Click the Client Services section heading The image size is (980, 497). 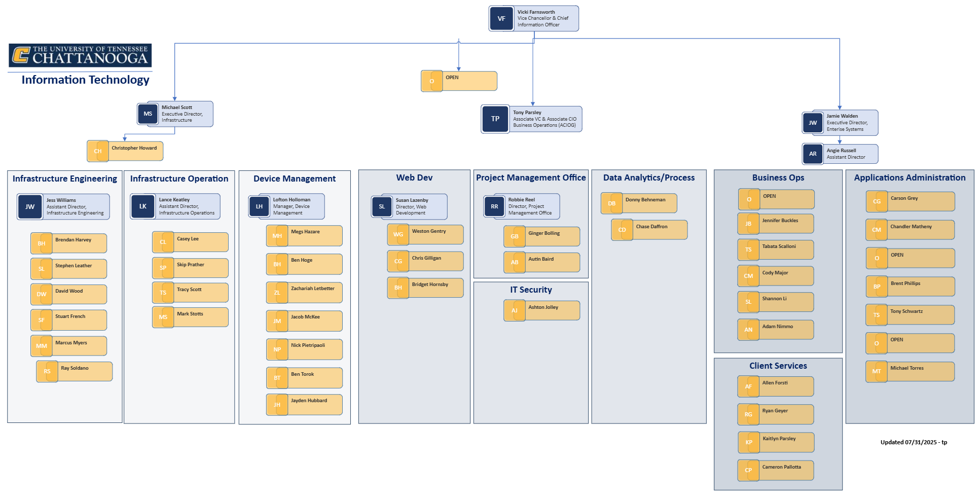click(778, 366)
